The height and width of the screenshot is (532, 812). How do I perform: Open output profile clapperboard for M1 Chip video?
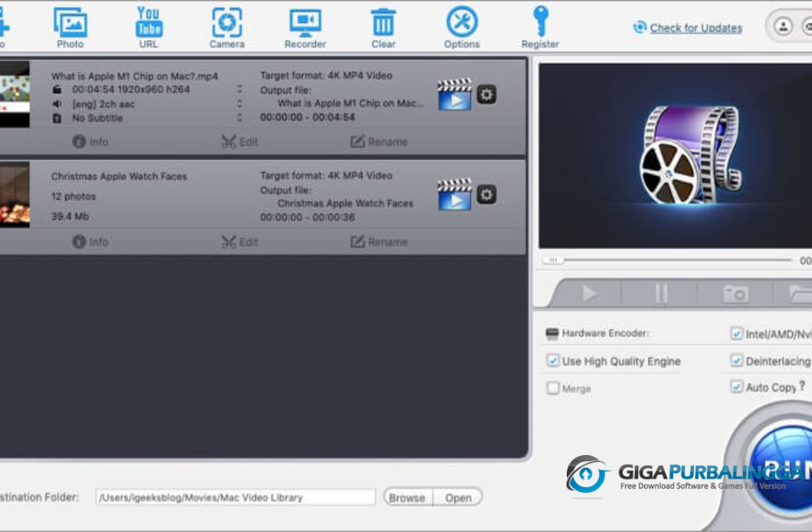454,94
